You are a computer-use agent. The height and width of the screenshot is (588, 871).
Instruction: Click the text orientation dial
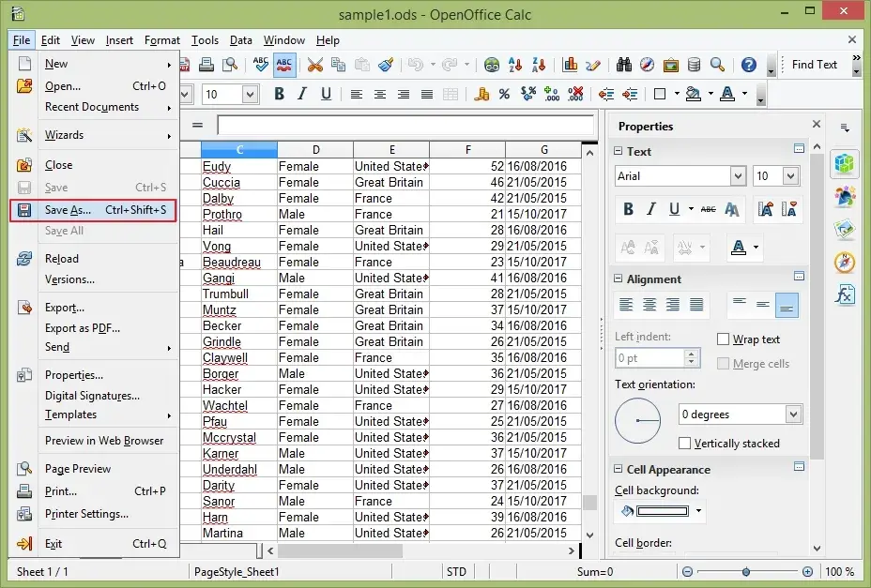click(637, 420)
